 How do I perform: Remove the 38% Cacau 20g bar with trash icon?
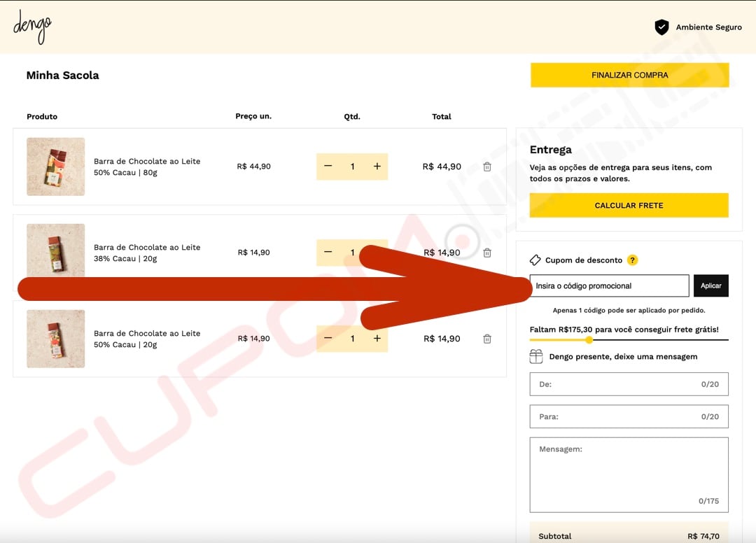pos(487,253)
